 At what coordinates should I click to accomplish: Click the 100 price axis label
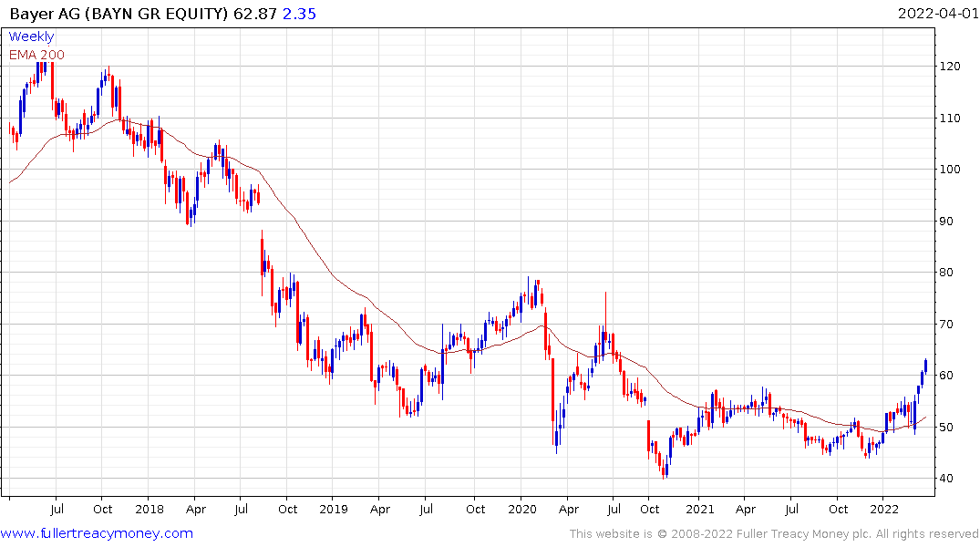coord(949,170)
